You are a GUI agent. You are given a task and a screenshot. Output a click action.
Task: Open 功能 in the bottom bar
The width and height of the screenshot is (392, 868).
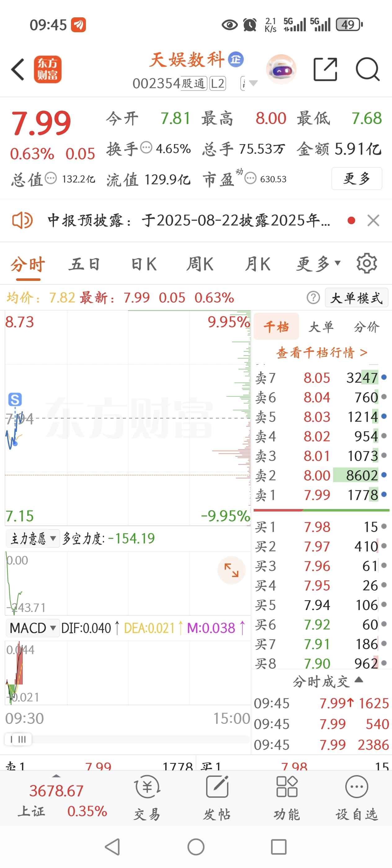[287, 798]
